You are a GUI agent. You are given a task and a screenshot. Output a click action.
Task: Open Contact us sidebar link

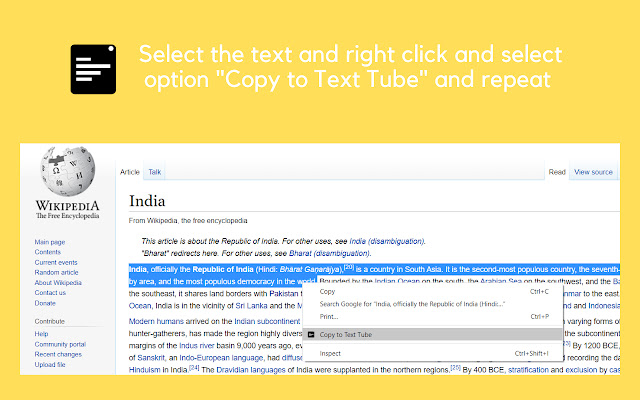tap(50, 293)
